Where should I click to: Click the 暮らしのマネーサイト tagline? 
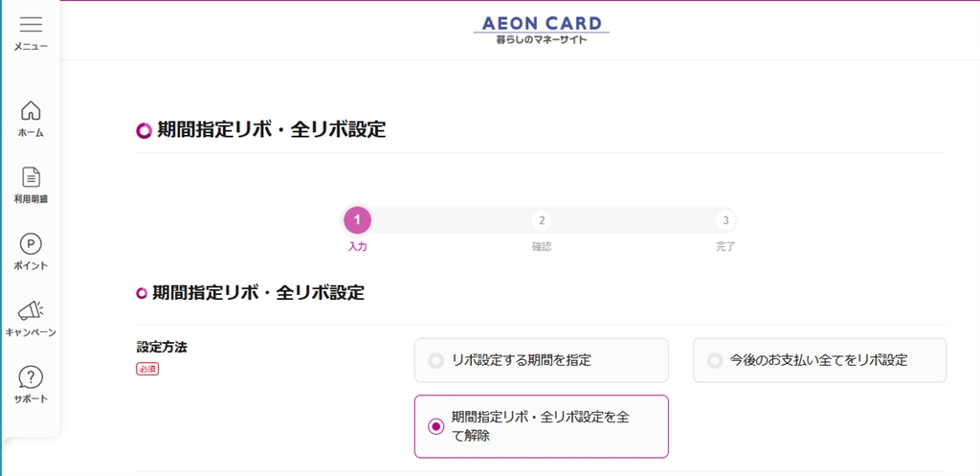click(541, 40)
